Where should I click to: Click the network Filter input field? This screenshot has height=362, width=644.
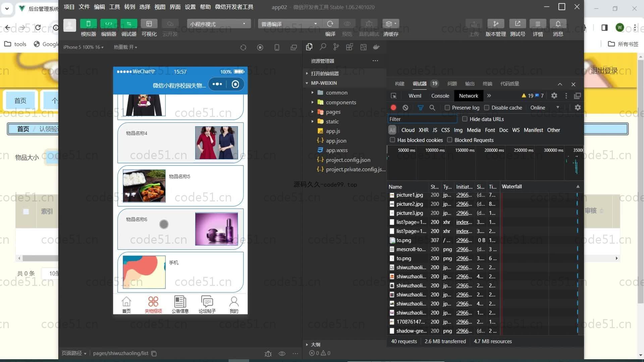point(422,119)
